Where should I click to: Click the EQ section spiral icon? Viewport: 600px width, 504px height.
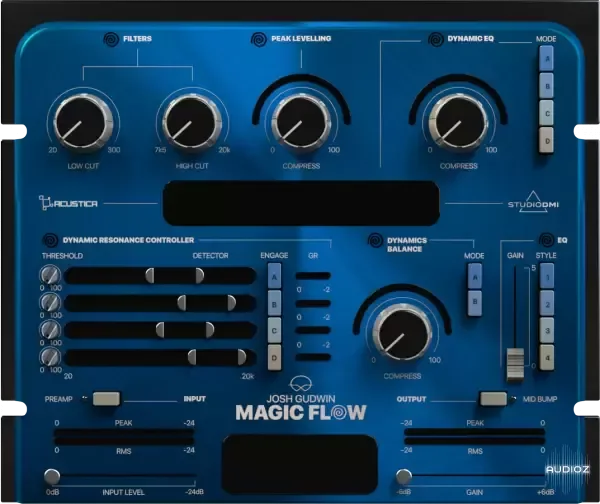click(x=546, y=240)
